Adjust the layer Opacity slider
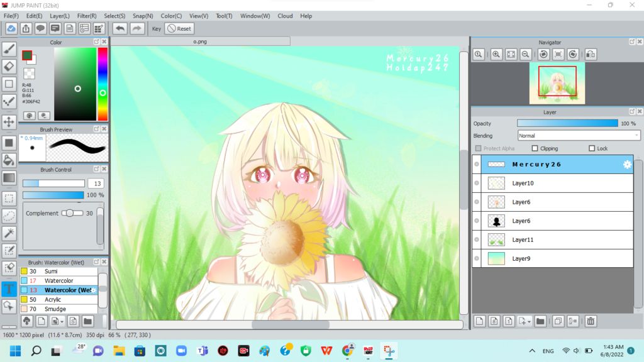Screen dimensions: 644x362 [567, 123]
